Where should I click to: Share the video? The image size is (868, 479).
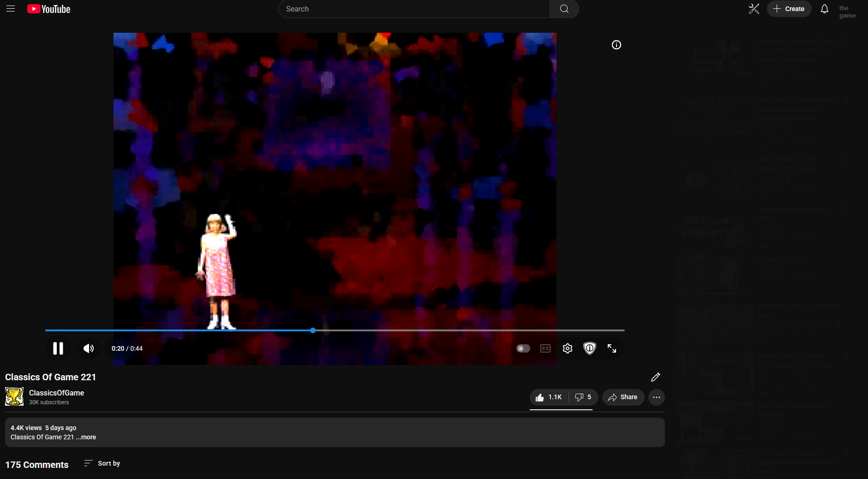click(623, 397)
